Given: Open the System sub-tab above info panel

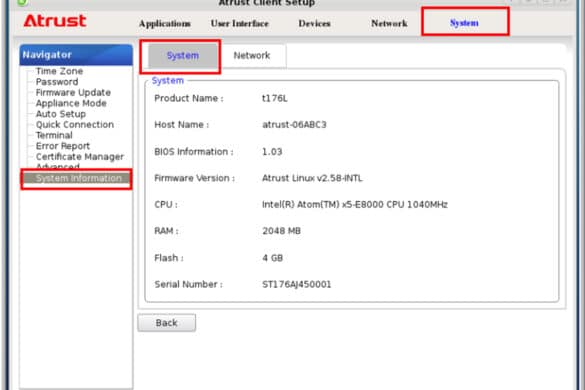Looking at the screenshot, I should point(182,56).
